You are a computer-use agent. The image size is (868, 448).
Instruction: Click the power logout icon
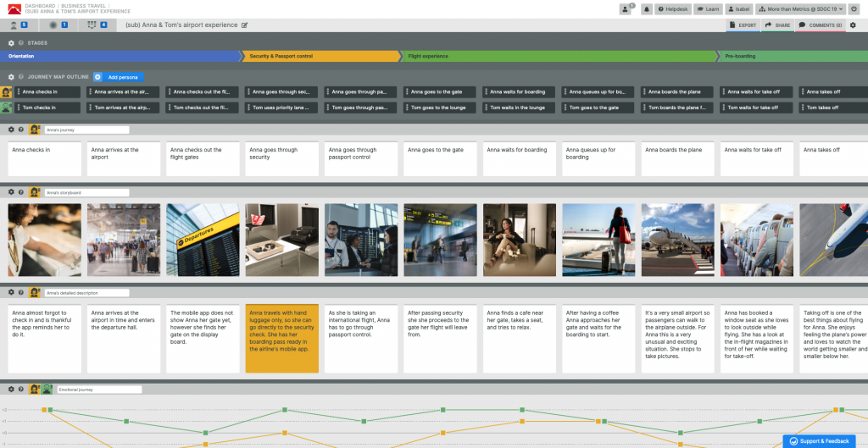tap(854, 8)
